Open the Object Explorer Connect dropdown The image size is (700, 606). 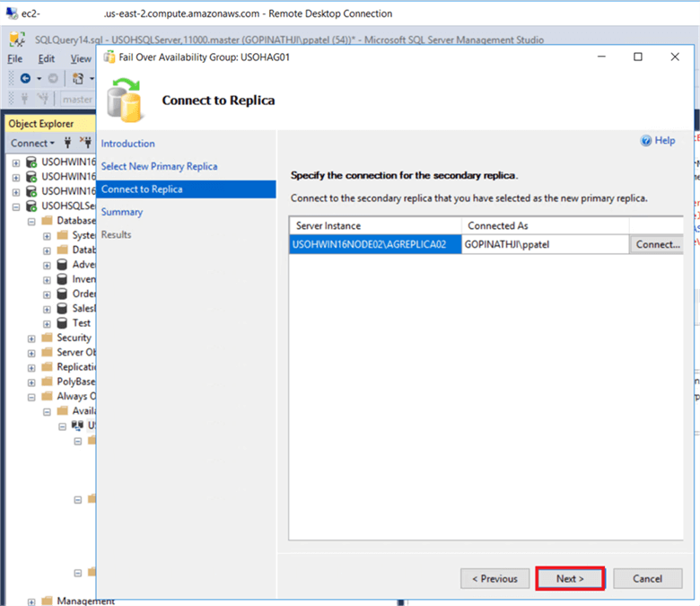point(32,143)
